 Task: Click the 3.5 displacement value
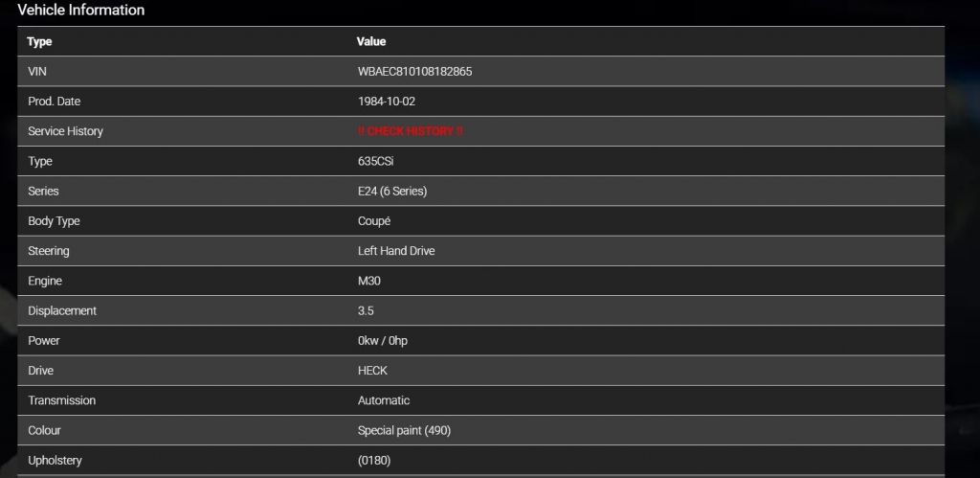[366, 310]
